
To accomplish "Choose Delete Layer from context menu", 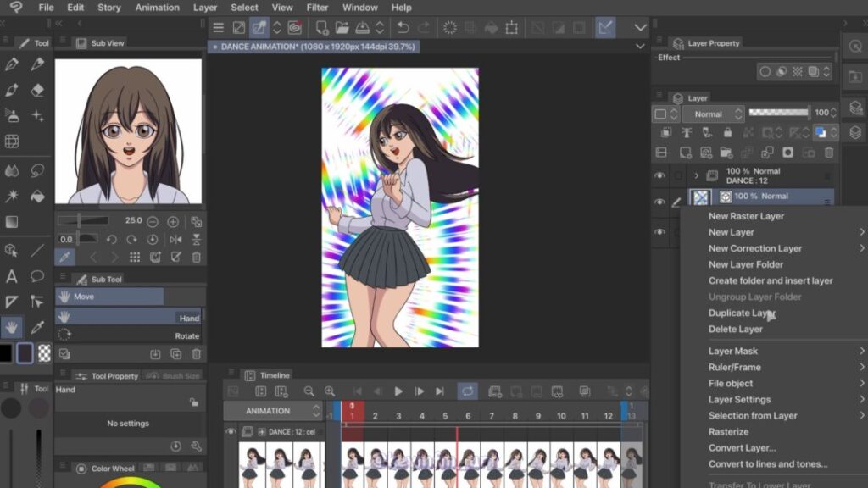I will click(x=735, y=329).
